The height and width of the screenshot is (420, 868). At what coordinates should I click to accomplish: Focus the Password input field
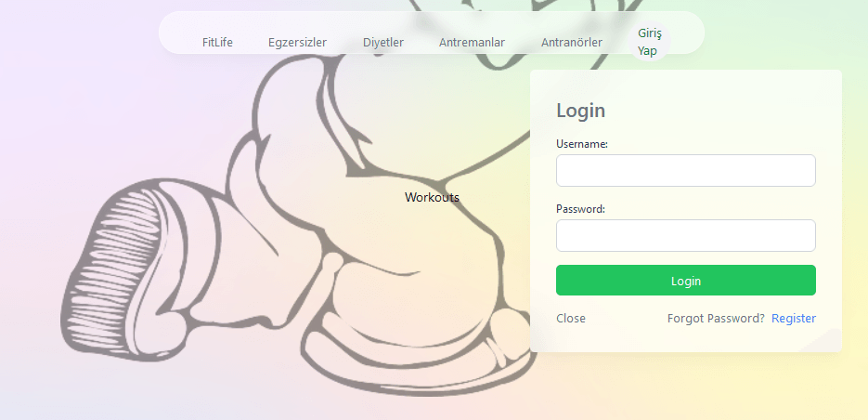[x=685, y=235]
